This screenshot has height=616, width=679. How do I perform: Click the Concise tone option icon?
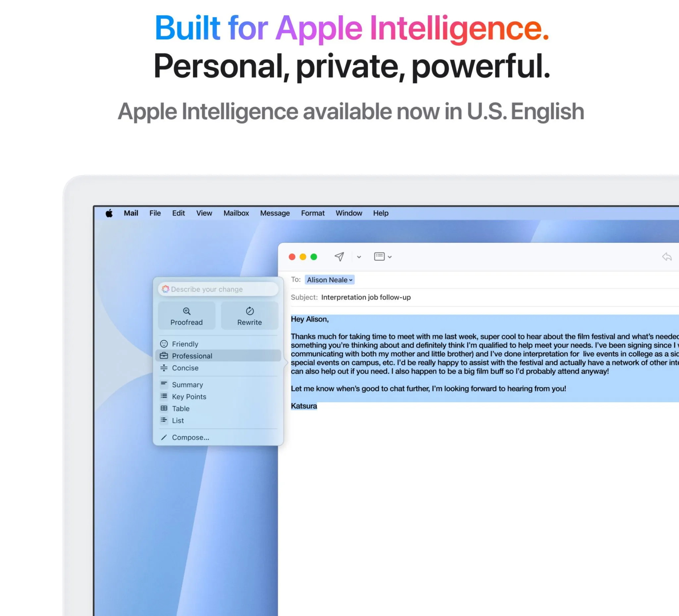[164, 368]
